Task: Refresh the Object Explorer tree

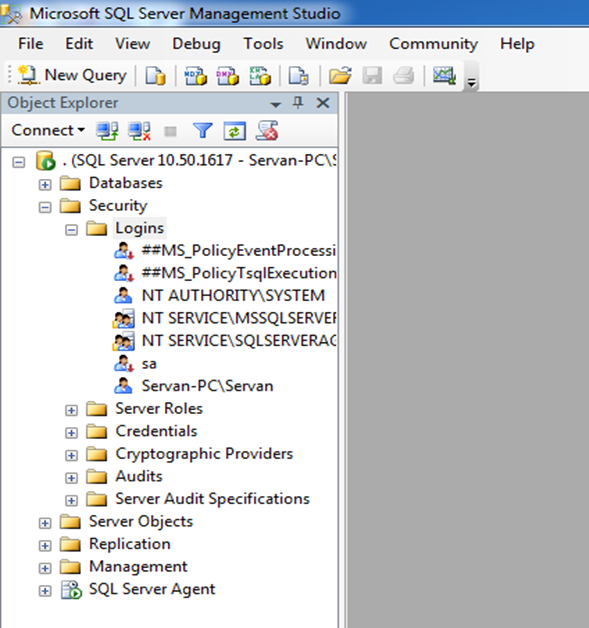Action: coord(234,131)
